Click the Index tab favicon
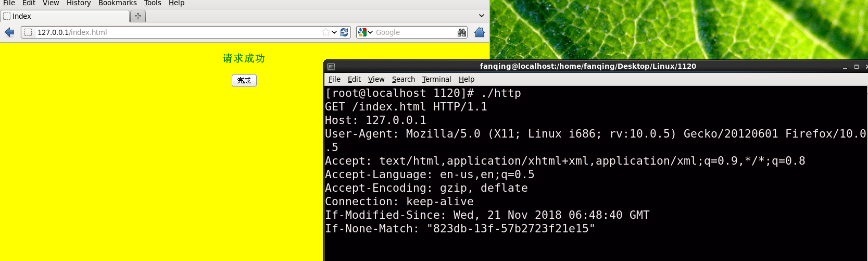 (x=7, y=16)
